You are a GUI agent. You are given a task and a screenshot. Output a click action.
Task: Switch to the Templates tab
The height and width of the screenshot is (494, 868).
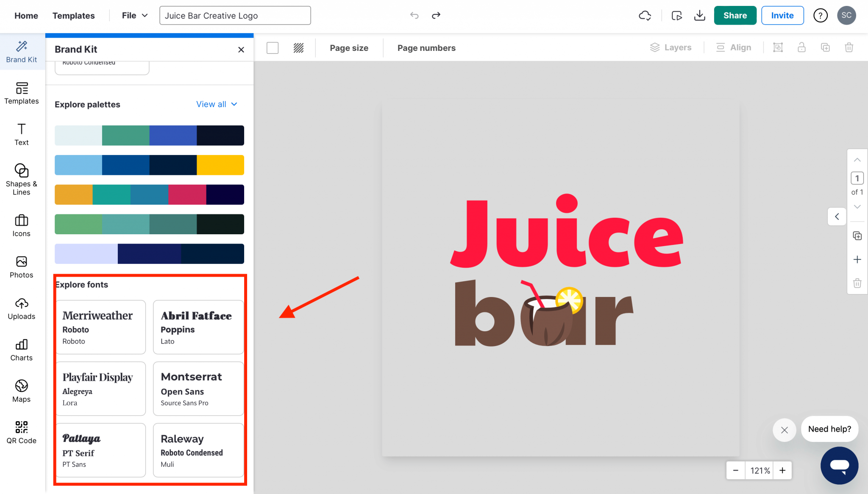coord(73,16)
